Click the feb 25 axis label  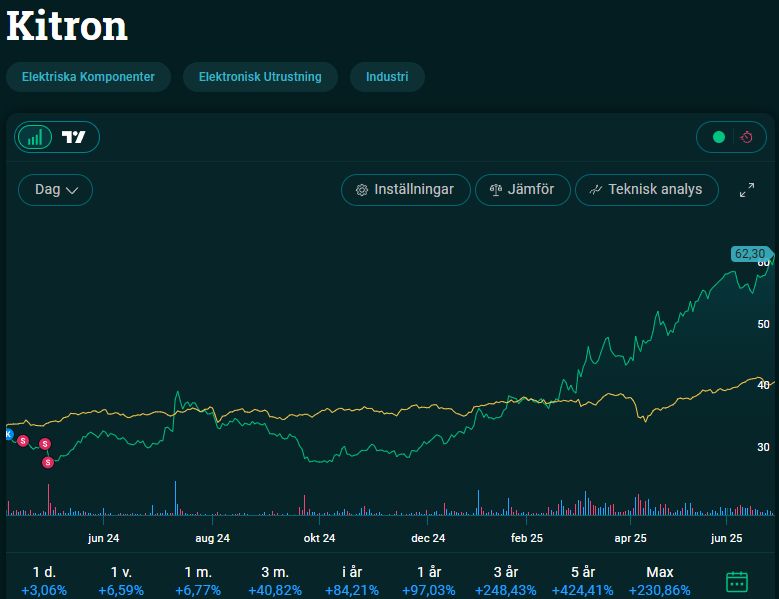point(527,538)
